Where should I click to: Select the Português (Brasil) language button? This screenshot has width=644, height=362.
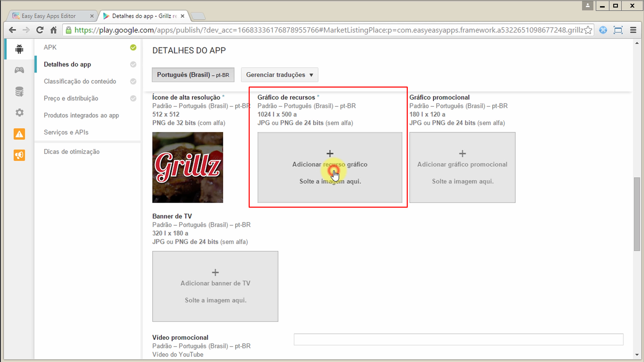tap(193, 75)
